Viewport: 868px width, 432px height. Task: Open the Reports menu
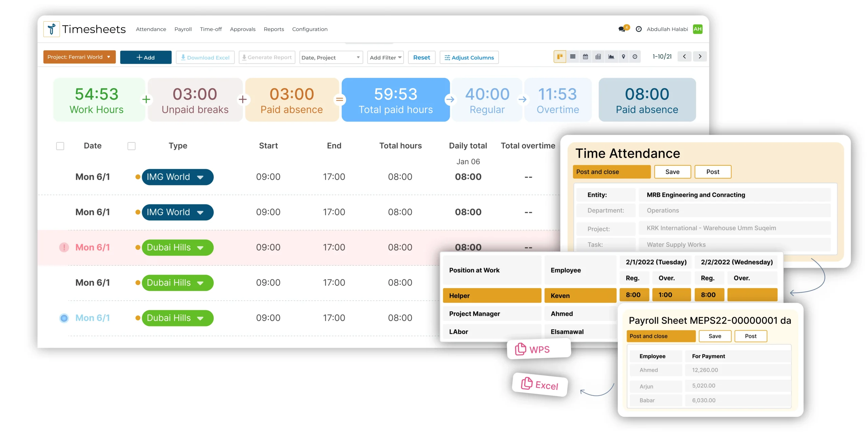[x=274, y=29]
